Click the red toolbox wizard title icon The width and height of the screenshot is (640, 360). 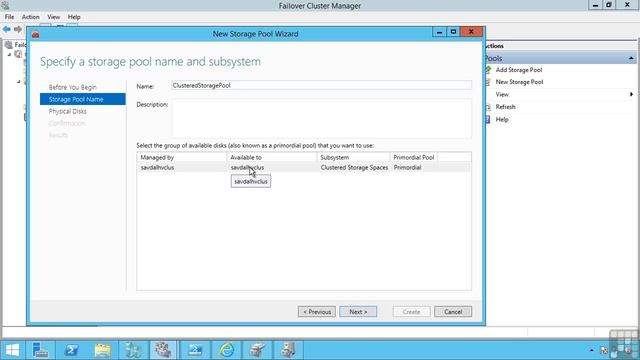pos(36,34)
